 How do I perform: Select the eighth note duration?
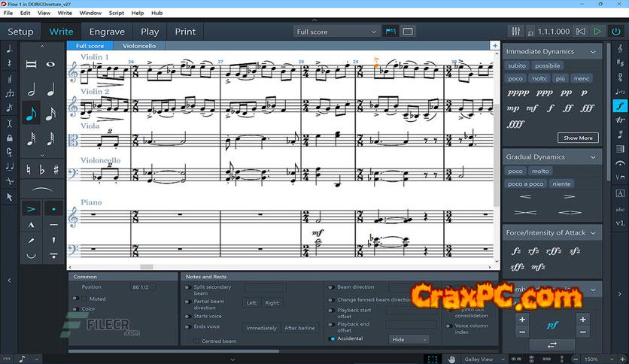coord(31,114)
